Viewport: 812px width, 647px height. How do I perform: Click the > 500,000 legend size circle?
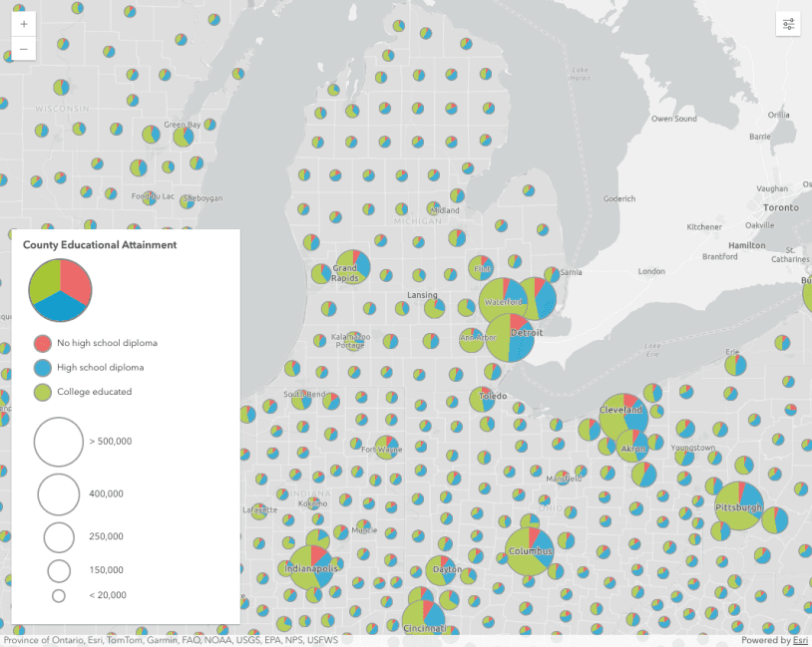pyautogui.click(x=58, y=442)
